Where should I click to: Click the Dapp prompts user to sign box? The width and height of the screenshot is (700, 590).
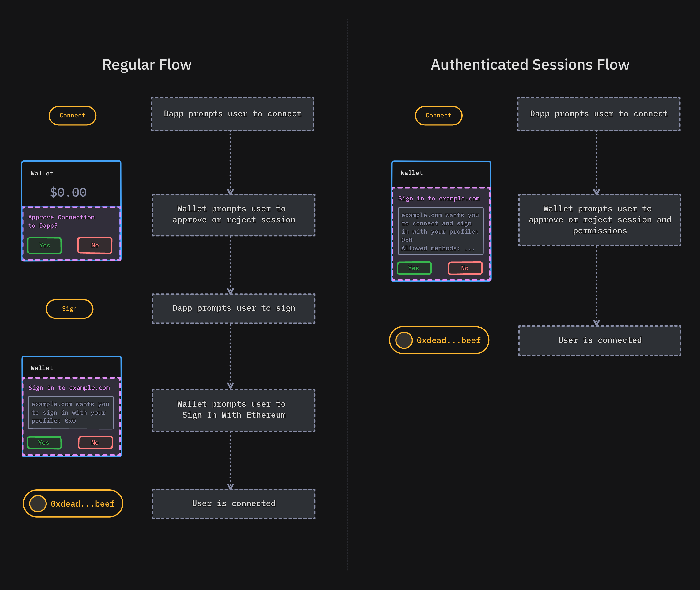(233, 308)
